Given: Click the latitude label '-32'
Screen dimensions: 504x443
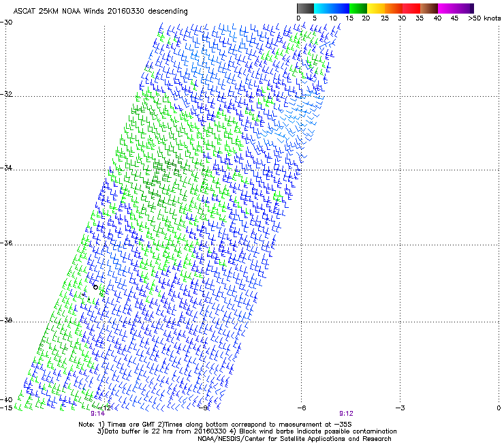Looking at the screenshot, I should [x=6, y=94].
